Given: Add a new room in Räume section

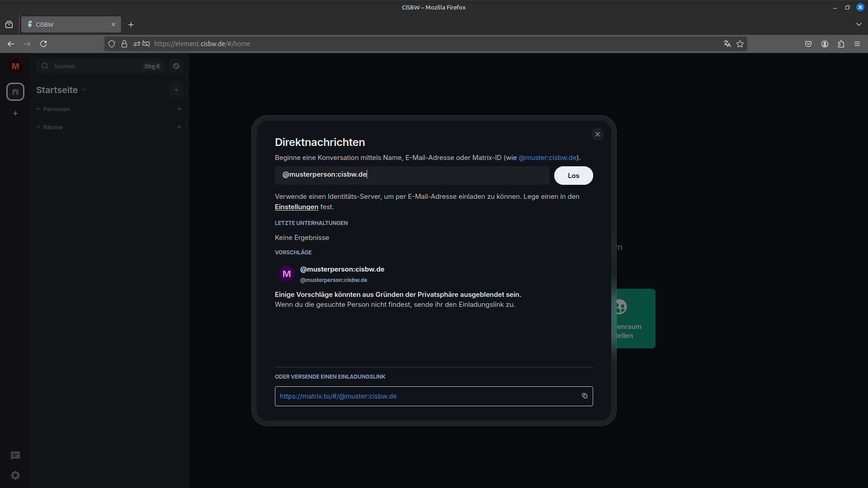Looking at the screenshot, I should point(179,127).
